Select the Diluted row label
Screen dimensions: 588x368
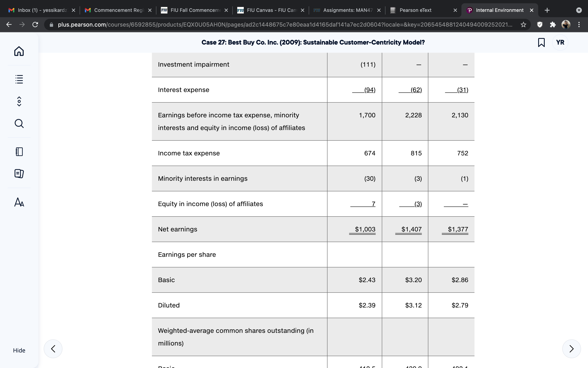coord(169,305)
